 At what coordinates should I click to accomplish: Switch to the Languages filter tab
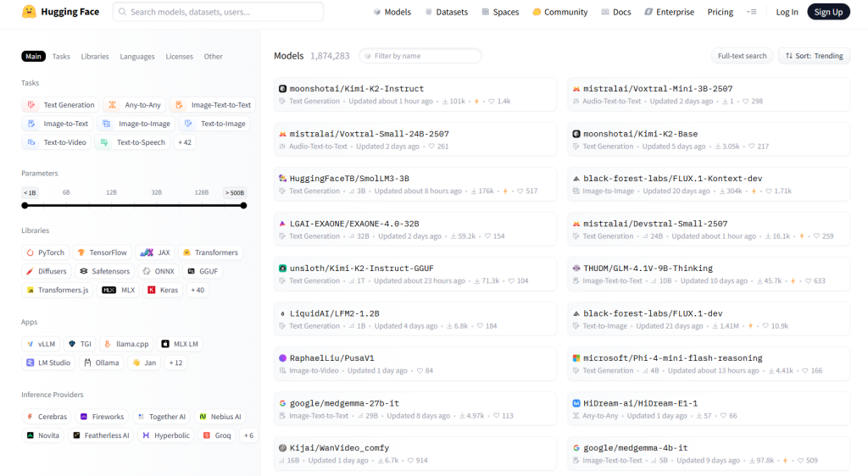137,57
